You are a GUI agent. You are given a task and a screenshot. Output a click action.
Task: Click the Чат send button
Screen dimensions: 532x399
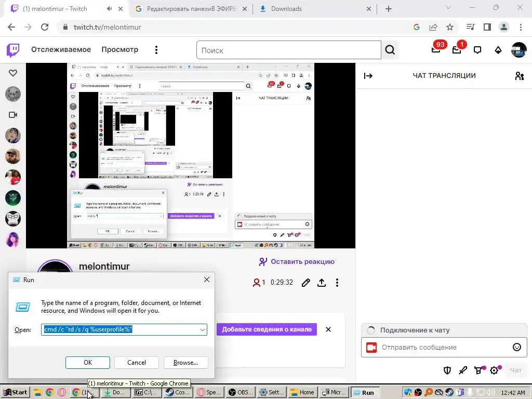515,370
